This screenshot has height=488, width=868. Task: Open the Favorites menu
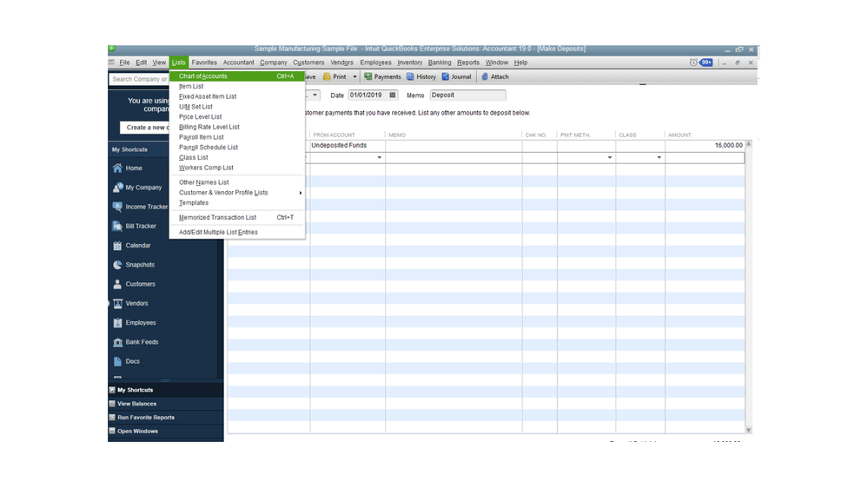204,63
